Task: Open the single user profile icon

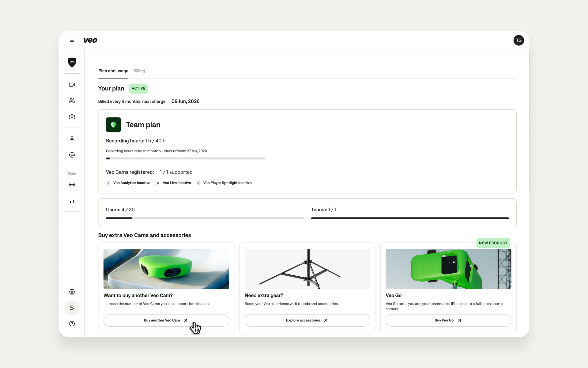Action: [72, 139]
